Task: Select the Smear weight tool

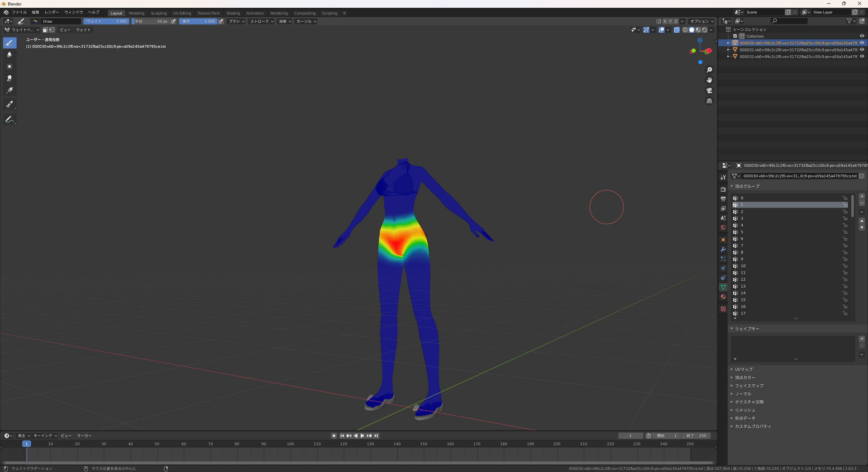Action: click(x=9, y=79)
